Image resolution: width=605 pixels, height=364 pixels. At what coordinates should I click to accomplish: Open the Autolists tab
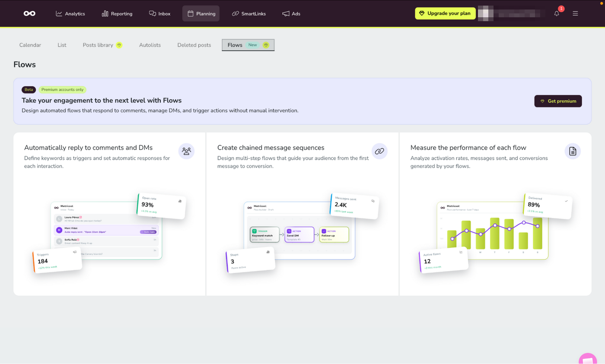(x=150, y=45)
